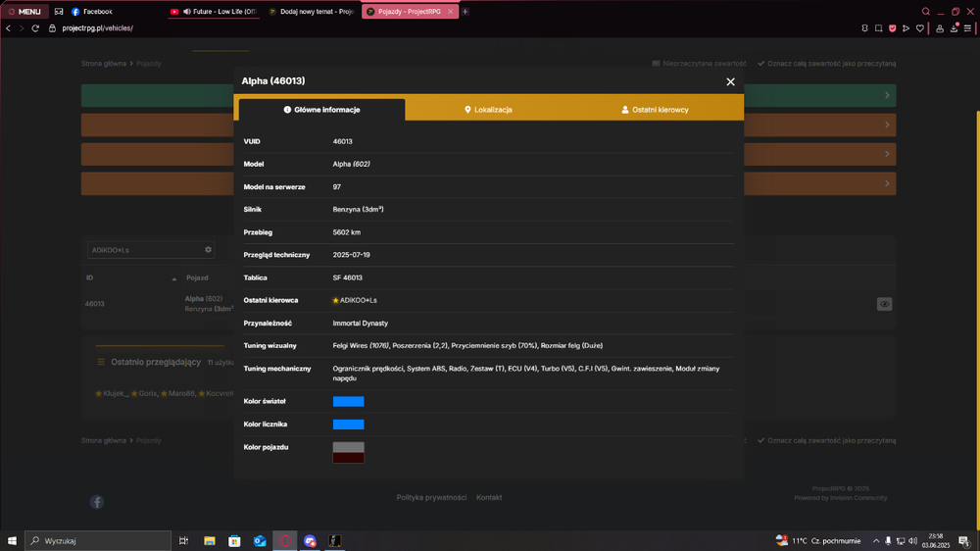
Task: Show hidden system tray icons
Action: pyautogui.click(x=875, y=541)
